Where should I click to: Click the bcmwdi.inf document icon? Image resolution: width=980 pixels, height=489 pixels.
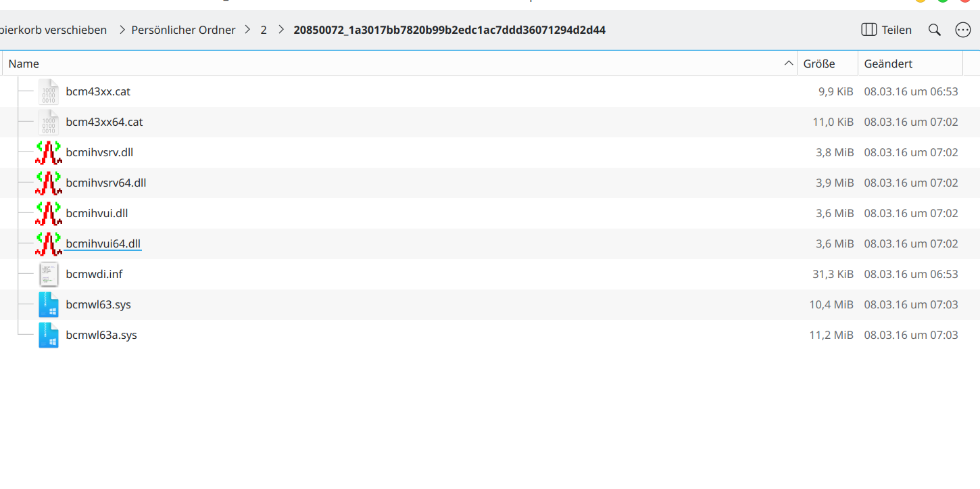pyautogui.click(x=48, y=274)
